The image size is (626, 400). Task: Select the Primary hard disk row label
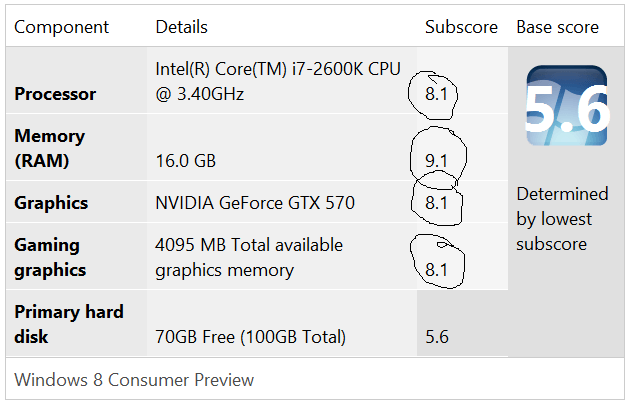[69, 324]
